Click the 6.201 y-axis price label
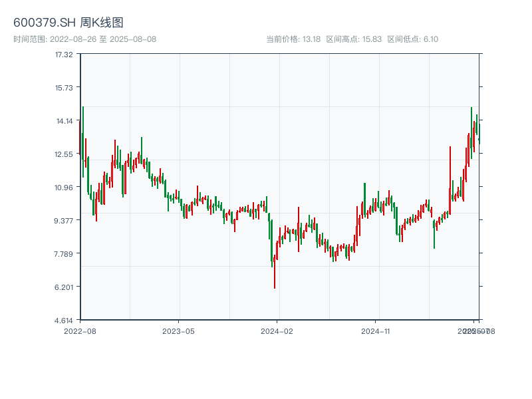The width and height of the screenshot is (532, 399). click(64, 287)
